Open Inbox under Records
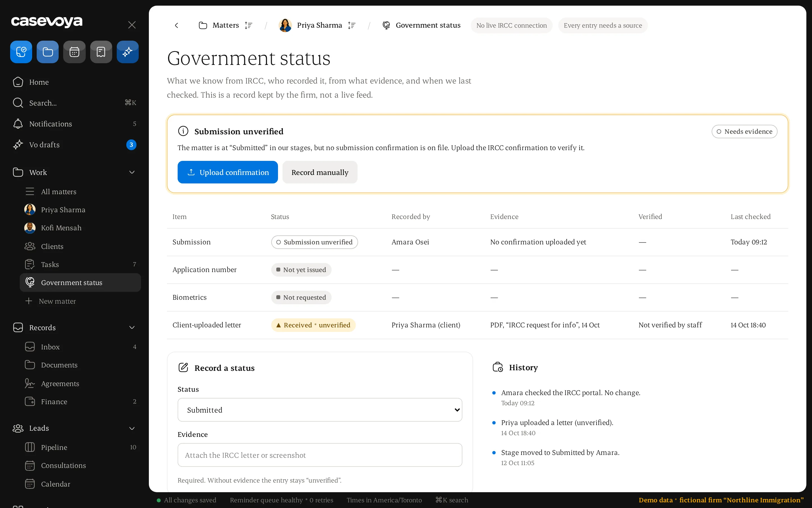Screen dimensions: 812x508 tap(80, 347)
